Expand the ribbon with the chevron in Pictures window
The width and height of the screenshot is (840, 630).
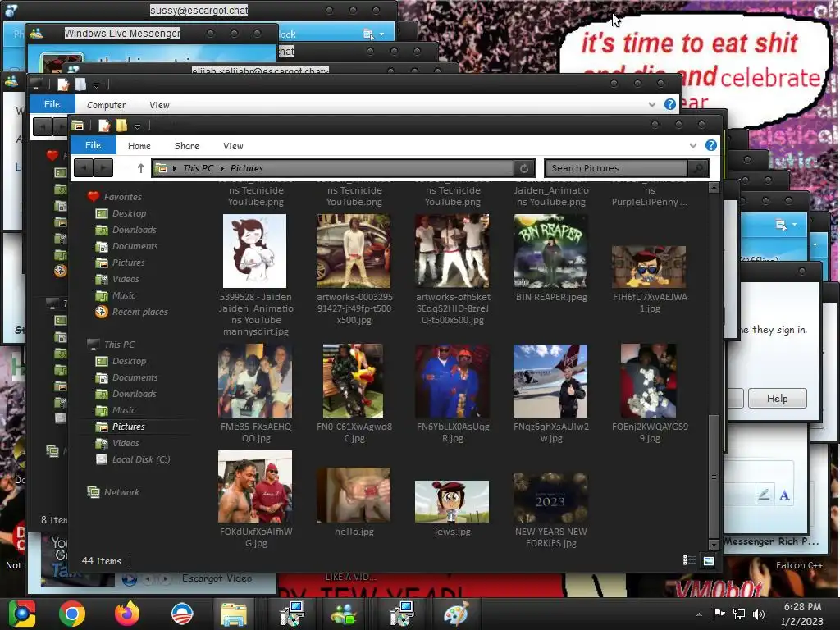pyautogui.click(x=692, y=145)
